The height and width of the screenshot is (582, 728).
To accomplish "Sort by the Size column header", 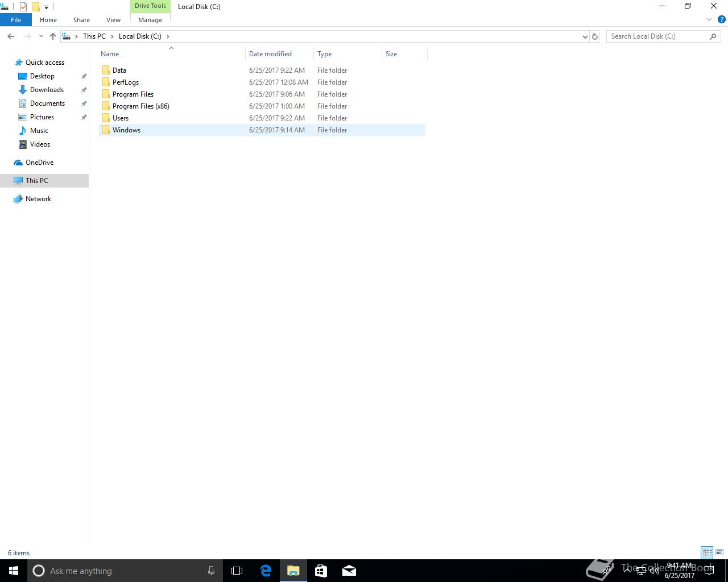I will [x=391, y=54].
